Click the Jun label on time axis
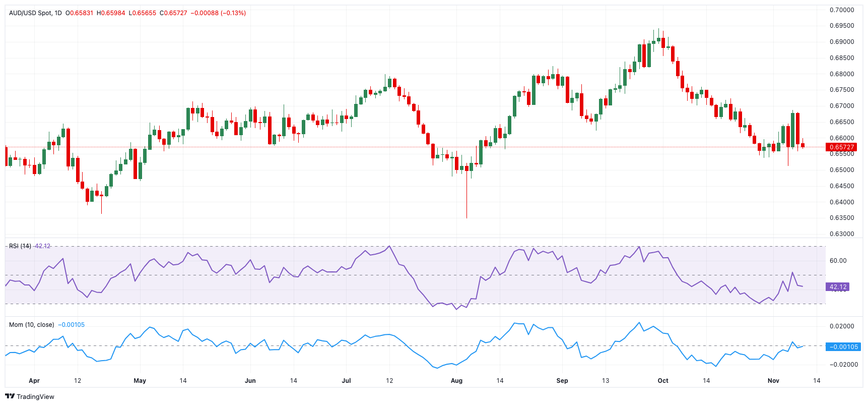 tap(250, 381)
